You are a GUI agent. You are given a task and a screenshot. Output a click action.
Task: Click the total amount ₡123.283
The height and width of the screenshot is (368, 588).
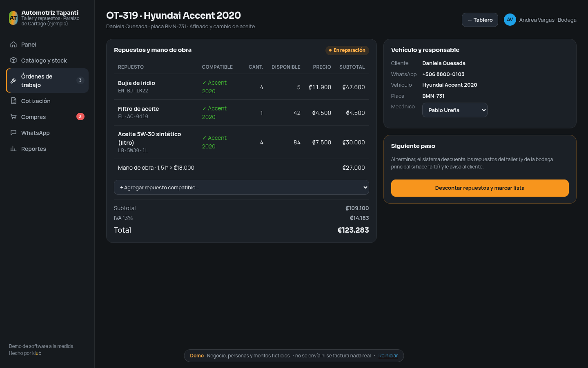pyautogui.click(x=353, y=230)
